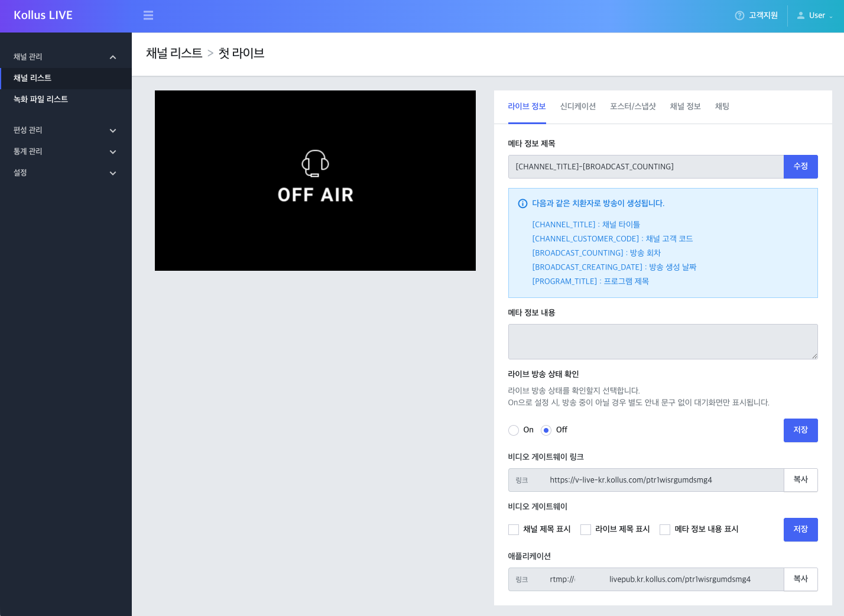Expand the 편성 관리 sidebar section

[x=65, y=130]
